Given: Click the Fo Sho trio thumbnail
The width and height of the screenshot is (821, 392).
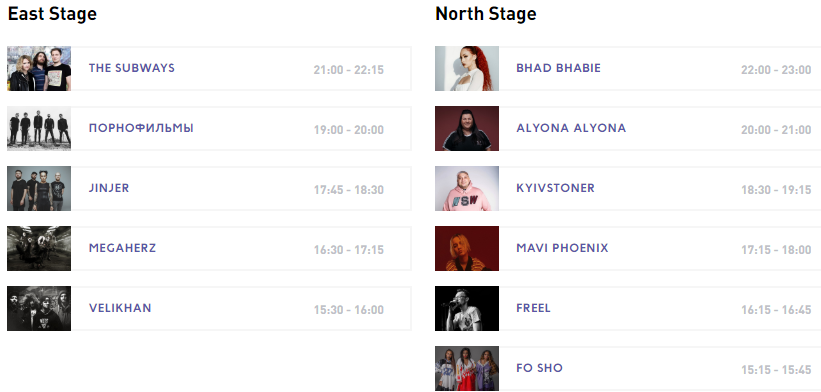Looking at the screenshot, I should [x=467, y=368].
